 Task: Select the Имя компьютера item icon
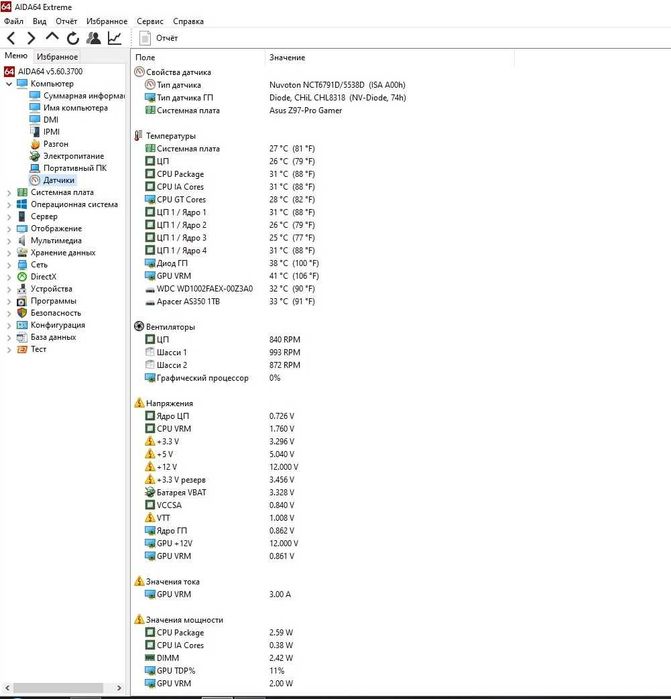pos(35,107)
